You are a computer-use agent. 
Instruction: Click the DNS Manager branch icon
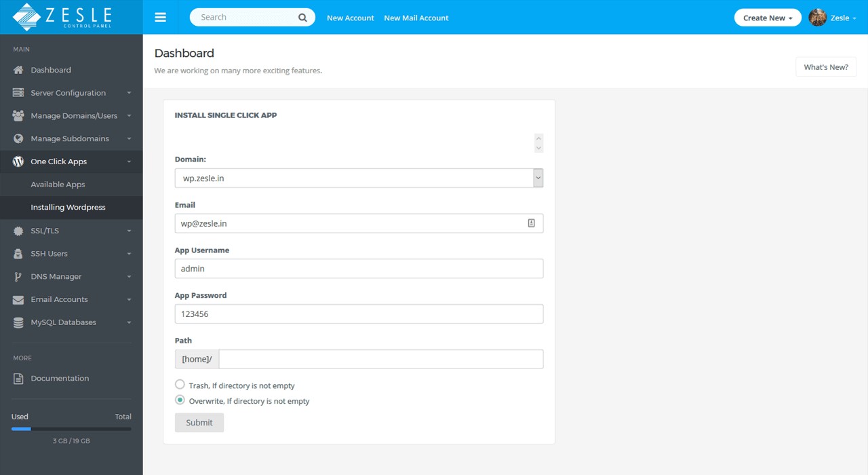[18, 277]
